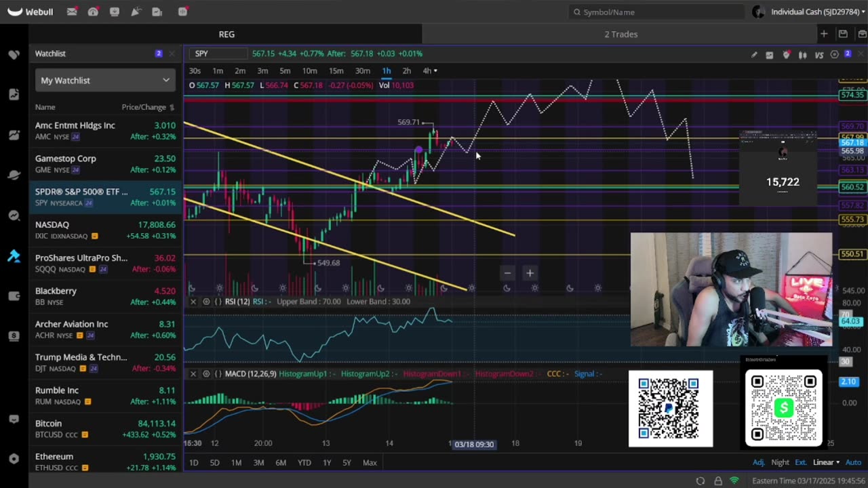Zoom in chart with plus button
The image size is (868, 488).
coord(530,273)
